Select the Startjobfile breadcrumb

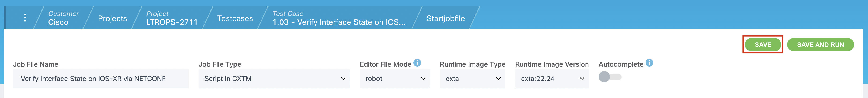446,18
